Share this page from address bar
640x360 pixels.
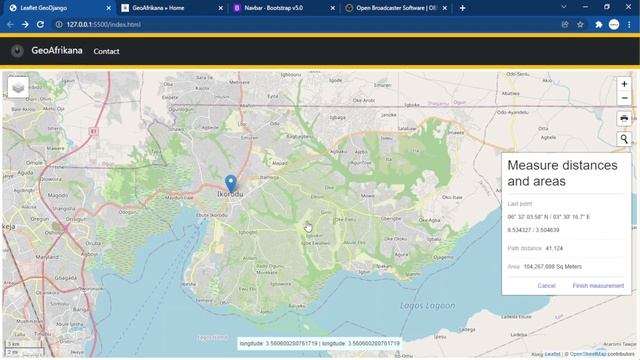(565, 24)
